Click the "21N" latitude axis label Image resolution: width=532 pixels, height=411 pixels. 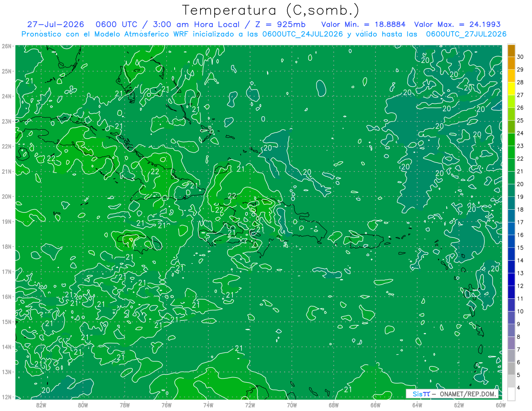coord(6,171)
